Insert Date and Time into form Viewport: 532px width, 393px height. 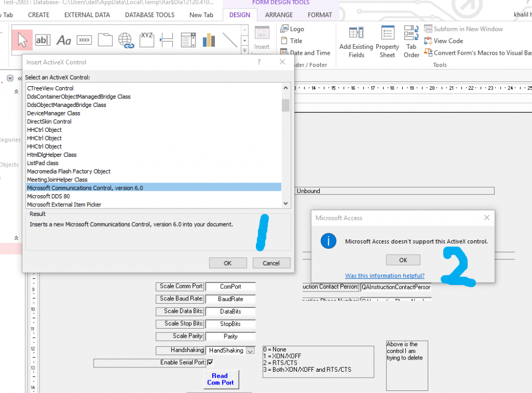[305, 53]
